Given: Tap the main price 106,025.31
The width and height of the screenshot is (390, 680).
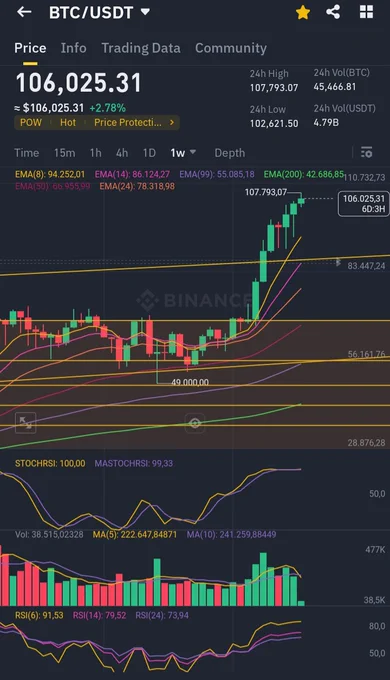Looking at the screenshot, I should pyautogui.click(x=79, y=83).
